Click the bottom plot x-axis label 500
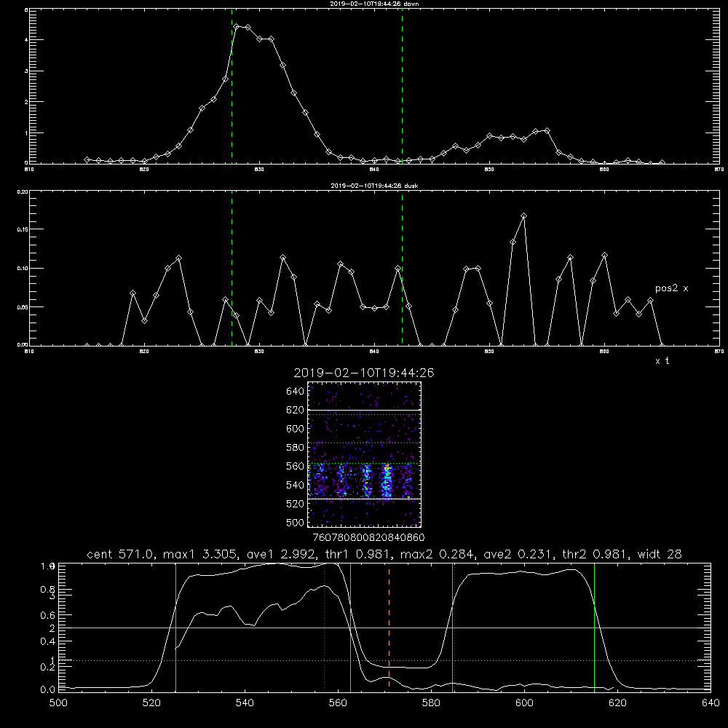Screen dimensions: 728x728 click(58, 703)
